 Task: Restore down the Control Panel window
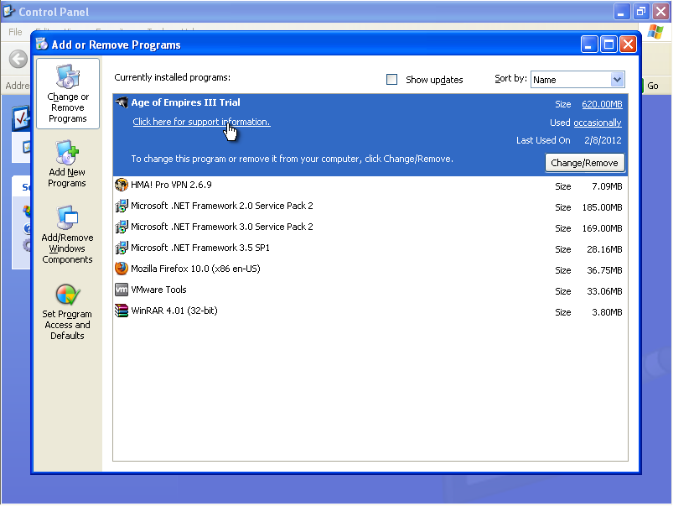[641, 12]
